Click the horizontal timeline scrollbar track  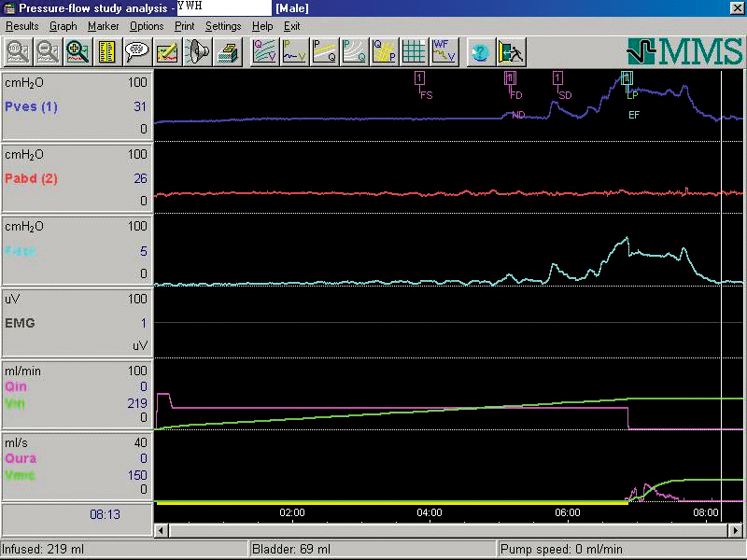[x=449, y=530]
